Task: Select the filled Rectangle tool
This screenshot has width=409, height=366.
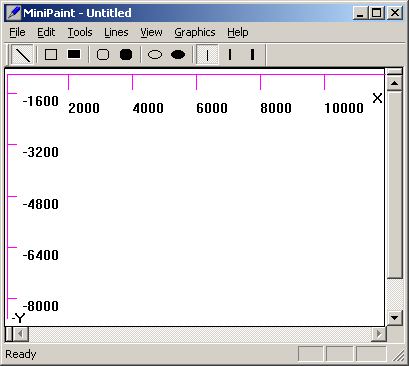Action: pos(74,55)
